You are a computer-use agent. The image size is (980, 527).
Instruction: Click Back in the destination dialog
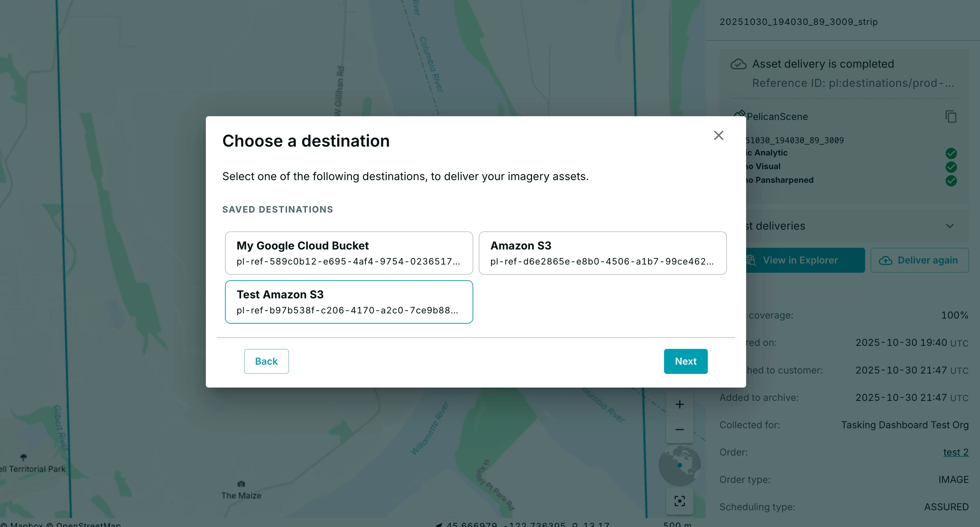[266, 361]
